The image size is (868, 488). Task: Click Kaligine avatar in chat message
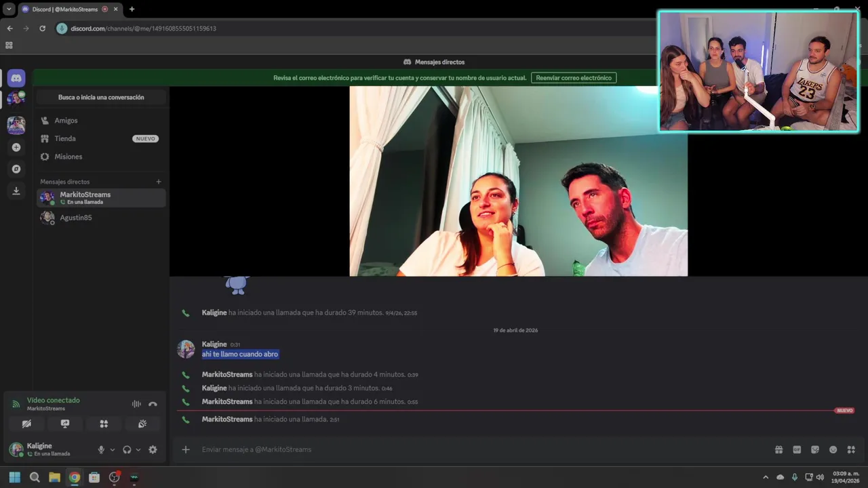(186, 349)
